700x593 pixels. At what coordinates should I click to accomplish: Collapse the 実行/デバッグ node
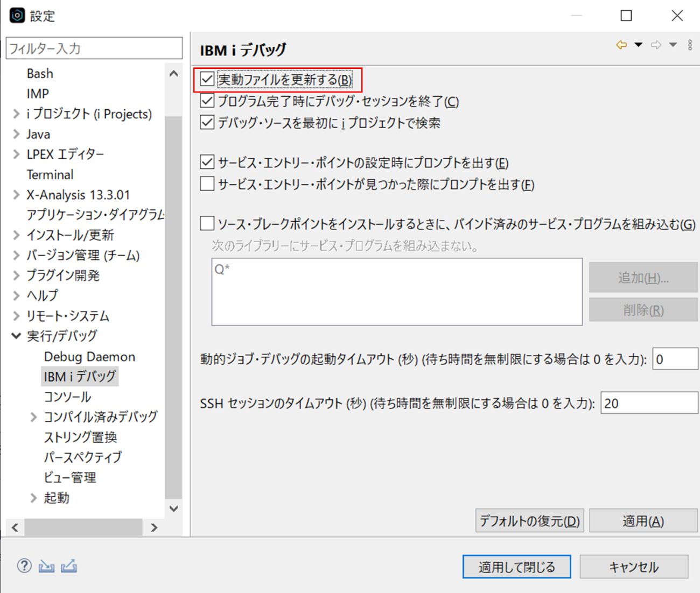point(16,336)
